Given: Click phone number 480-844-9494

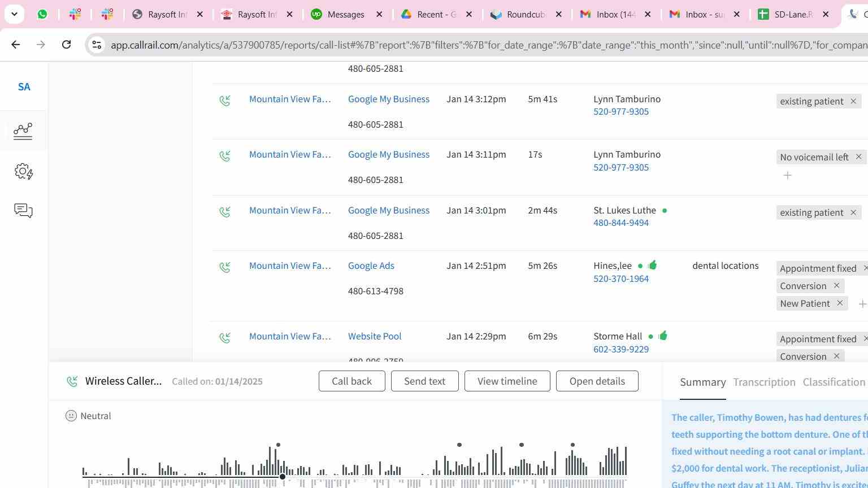Looking at the screenshot, I should (x=621, y=223).
